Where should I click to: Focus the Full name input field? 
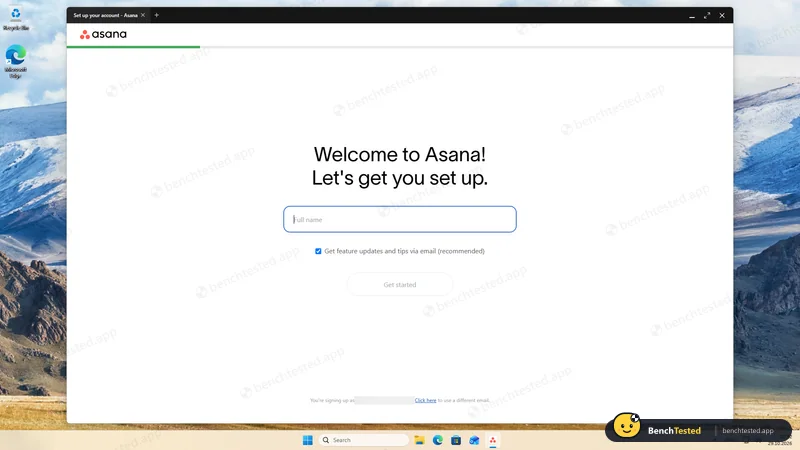tap(399, 219)
